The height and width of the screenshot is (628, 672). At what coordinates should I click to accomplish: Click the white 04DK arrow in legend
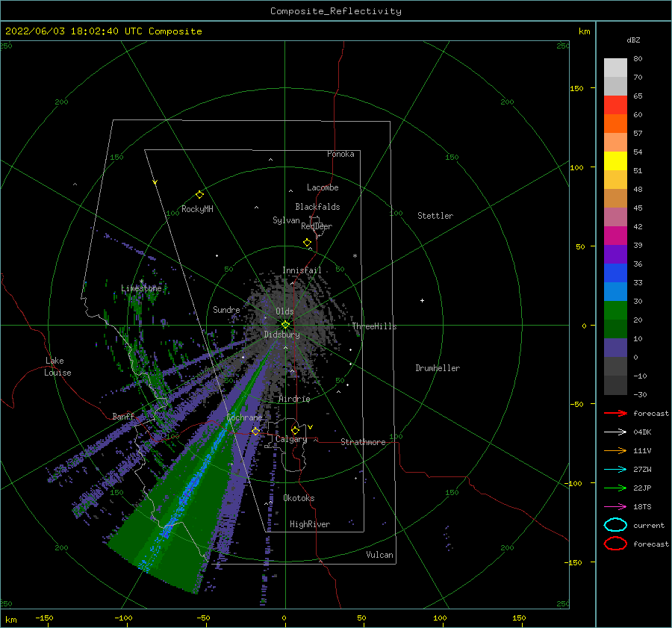(x=615, y=432)
